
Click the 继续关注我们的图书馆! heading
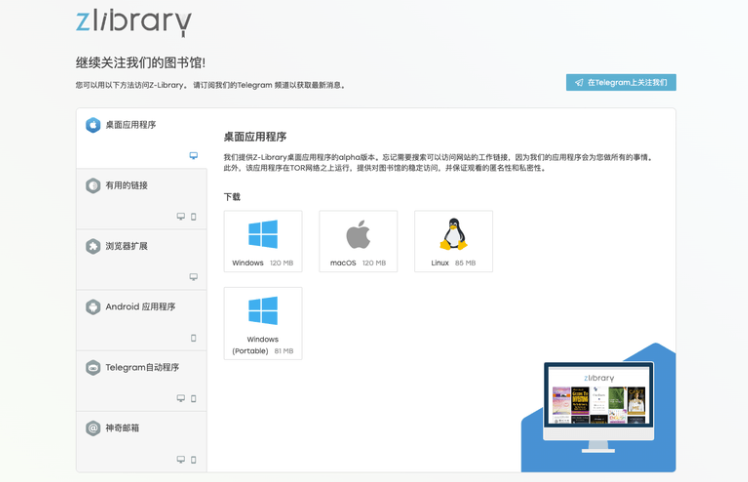[141, 63]
